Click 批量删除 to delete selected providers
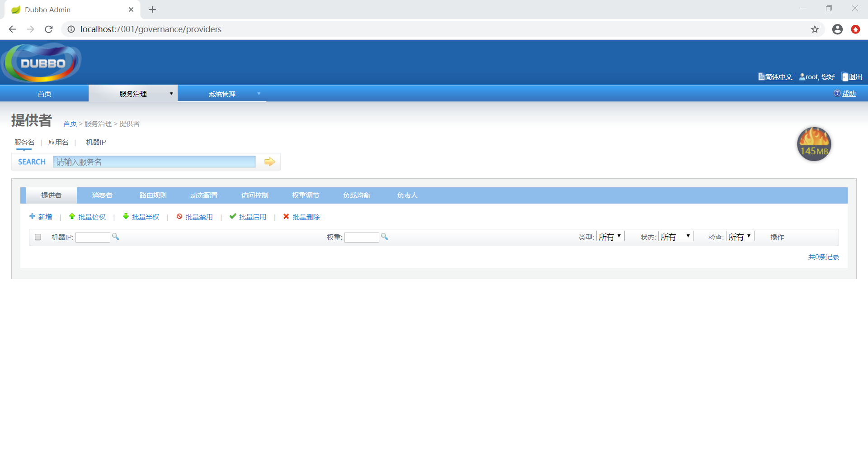The image size is (868, 466). click(x=302, y=217)
